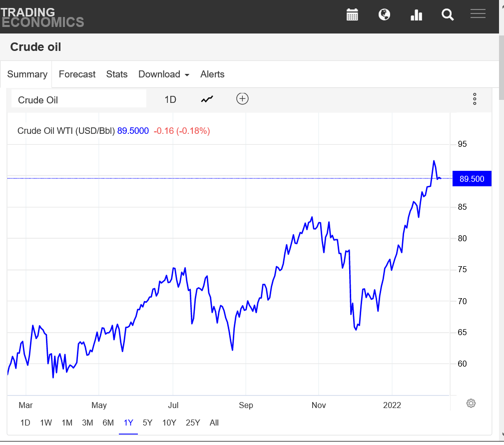The height and width of the screenshot is (445, 504).
Task: Open the calendar icon in header
Action: tap(353, 14)
